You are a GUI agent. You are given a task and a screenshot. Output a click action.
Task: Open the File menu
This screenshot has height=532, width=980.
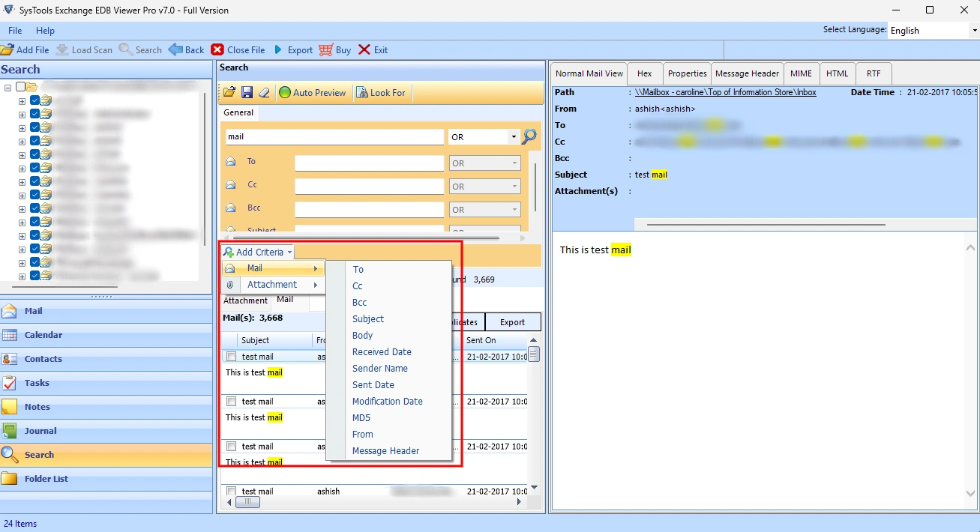coord(15,31)
